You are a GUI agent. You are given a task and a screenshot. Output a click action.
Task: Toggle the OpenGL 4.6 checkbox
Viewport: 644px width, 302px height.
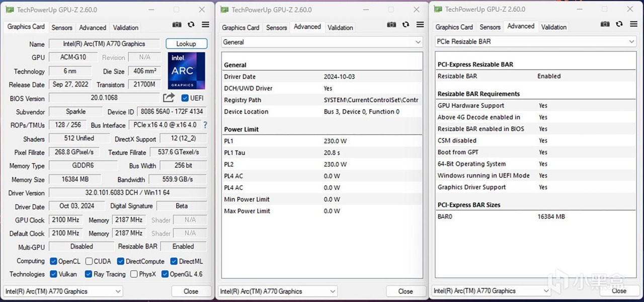point(164,274)
